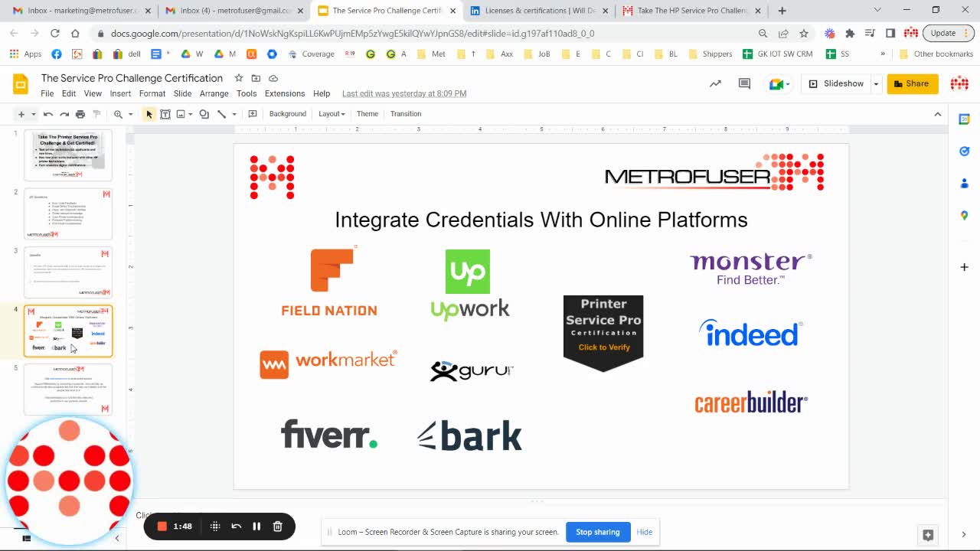
Task: Click the address bar URL
Action: pos(352,34)
